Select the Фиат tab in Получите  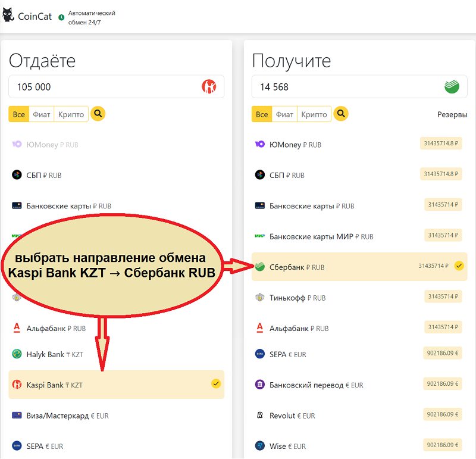[284, 114]
